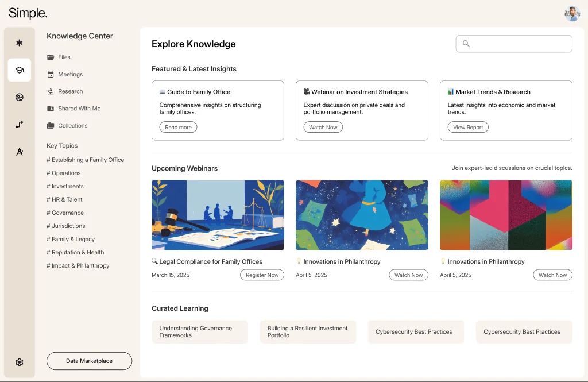Click the March 15, 2025 date text

coord(171,275)
